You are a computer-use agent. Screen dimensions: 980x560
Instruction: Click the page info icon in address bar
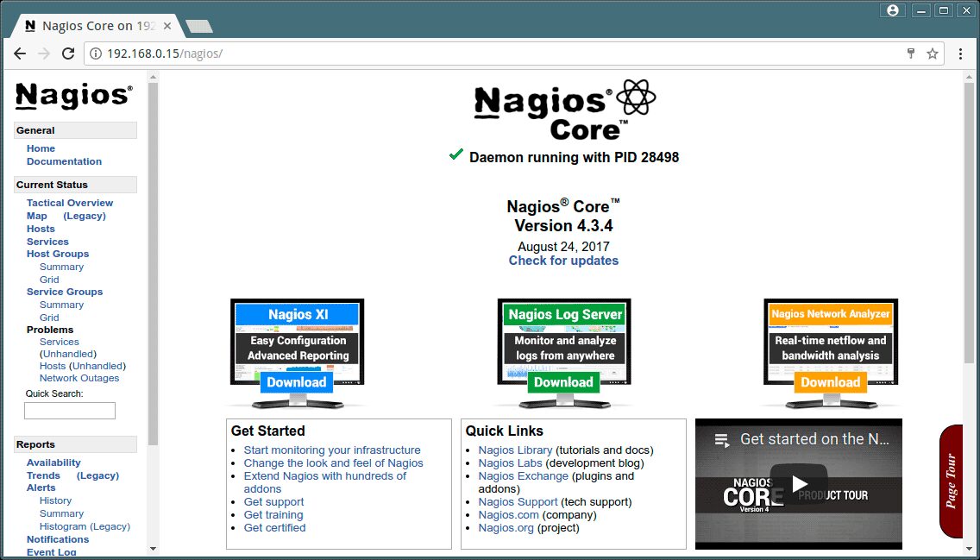tap(95, 53)
